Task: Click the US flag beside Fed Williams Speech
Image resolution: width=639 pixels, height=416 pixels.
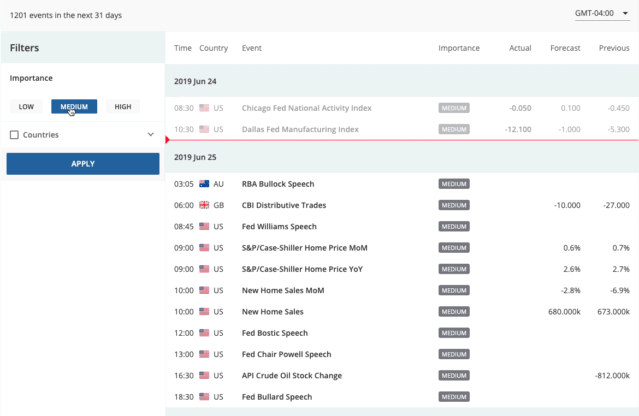Action: (x=205, y=226)
